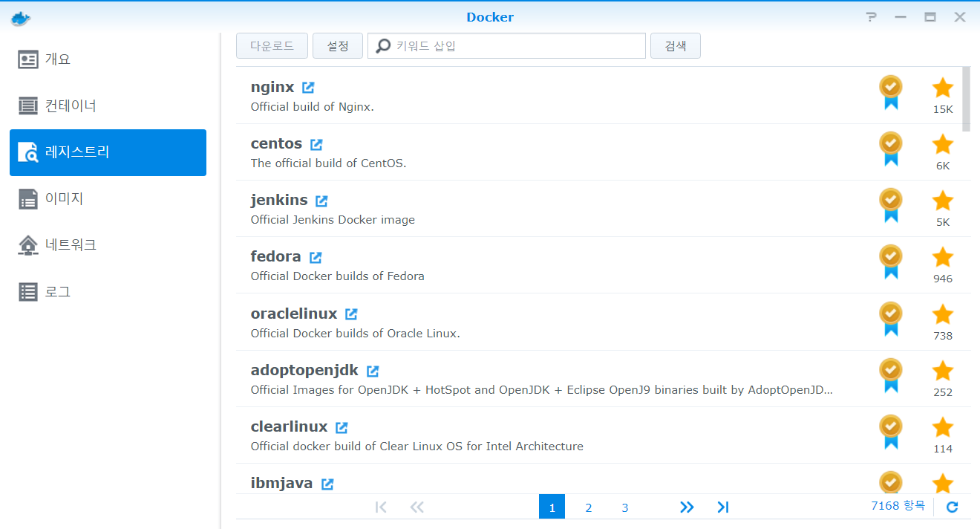Viewport: 980px width, 529px height.
Task: Focus the keyword search input field
Action: [507, 46]
